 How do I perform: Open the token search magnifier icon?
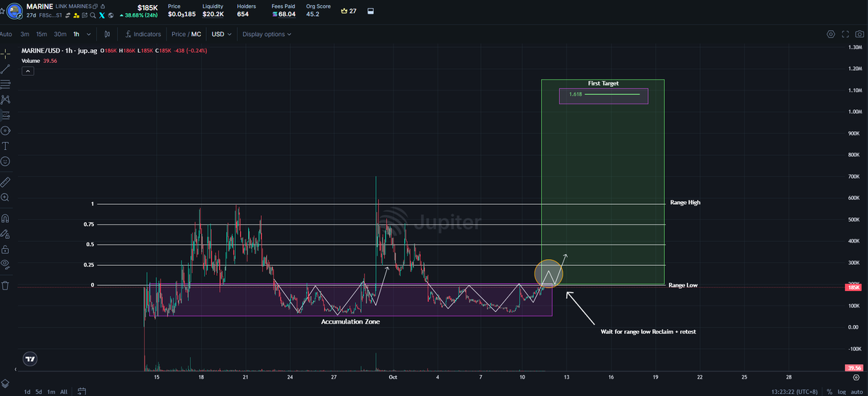93,14
